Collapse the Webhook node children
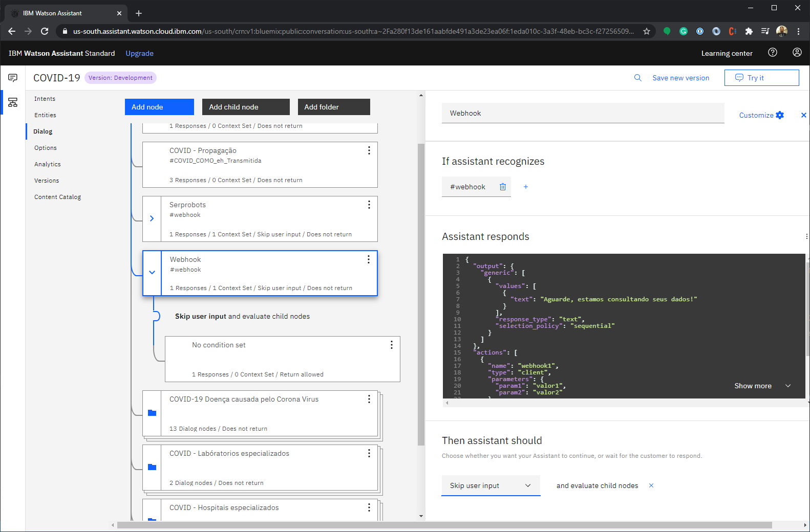The image size is (810, 532). coord(152,273)
